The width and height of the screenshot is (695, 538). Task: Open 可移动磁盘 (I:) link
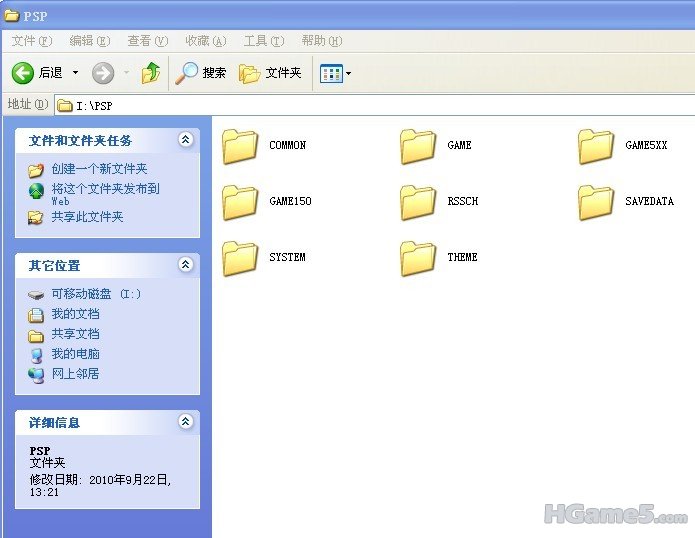(96, 294)
